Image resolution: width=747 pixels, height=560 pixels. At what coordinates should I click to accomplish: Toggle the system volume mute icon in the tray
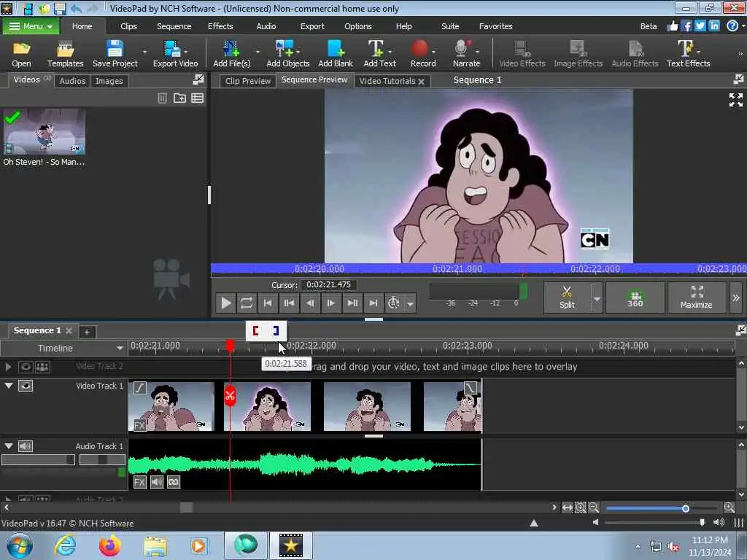[x=673, y=547]
